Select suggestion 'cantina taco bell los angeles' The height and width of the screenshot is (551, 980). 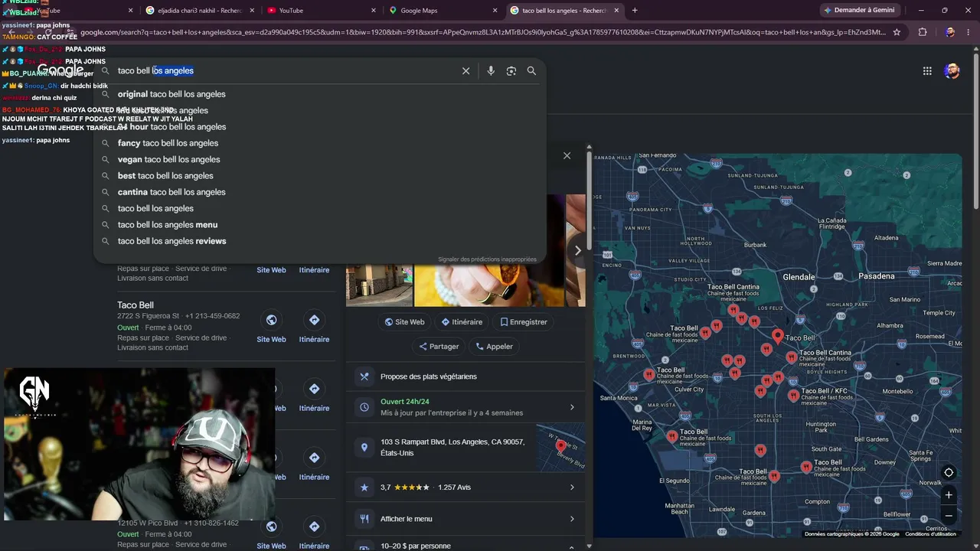[320, 192]
